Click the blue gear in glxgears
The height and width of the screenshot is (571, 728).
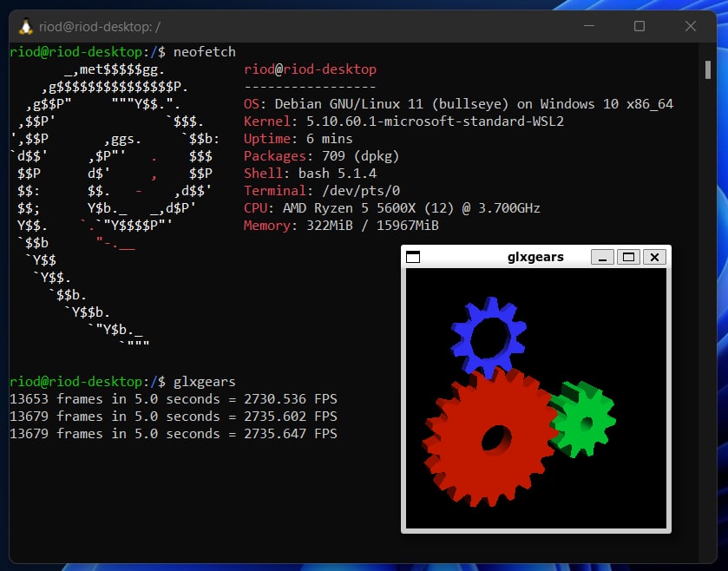489,337
